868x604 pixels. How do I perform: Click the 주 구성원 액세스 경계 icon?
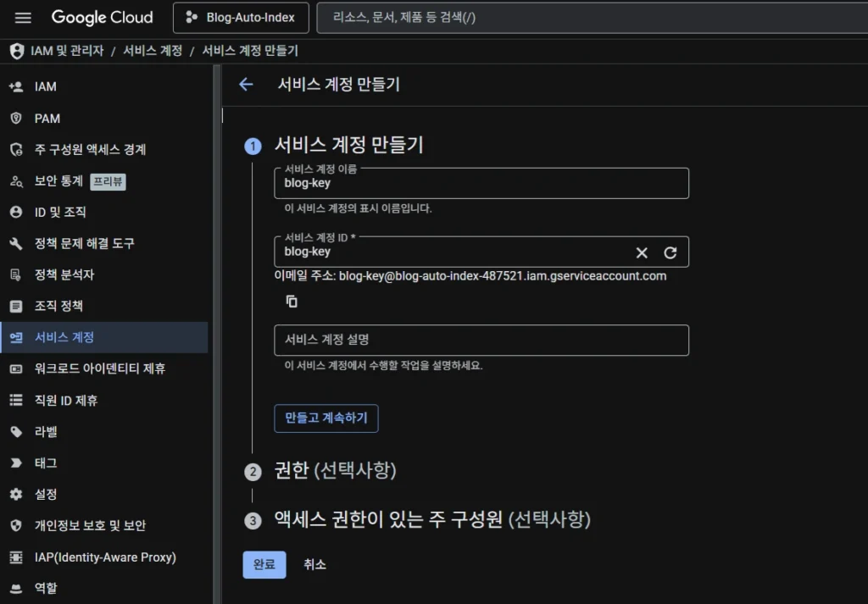coord(16,150)
